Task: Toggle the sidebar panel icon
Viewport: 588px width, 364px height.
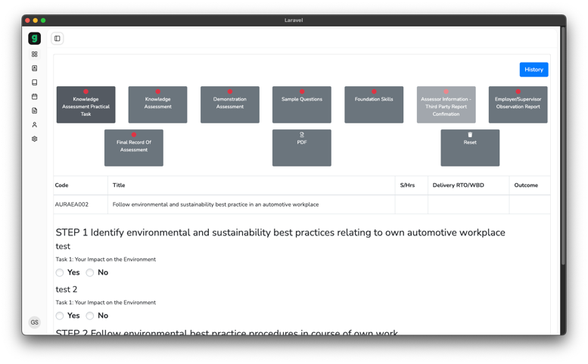Action: tap(58, 39)
